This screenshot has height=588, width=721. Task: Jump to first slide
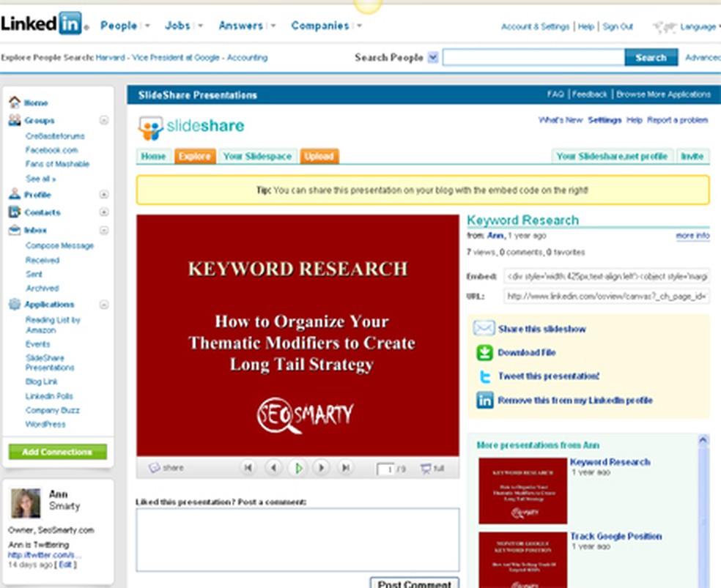pos(248,468)
